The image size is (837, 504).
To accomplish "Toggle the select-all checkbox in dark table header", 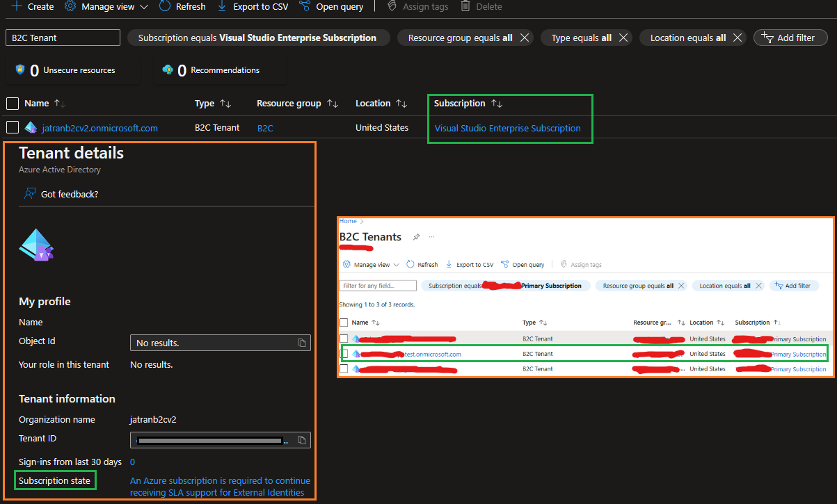I will [13, 104].
